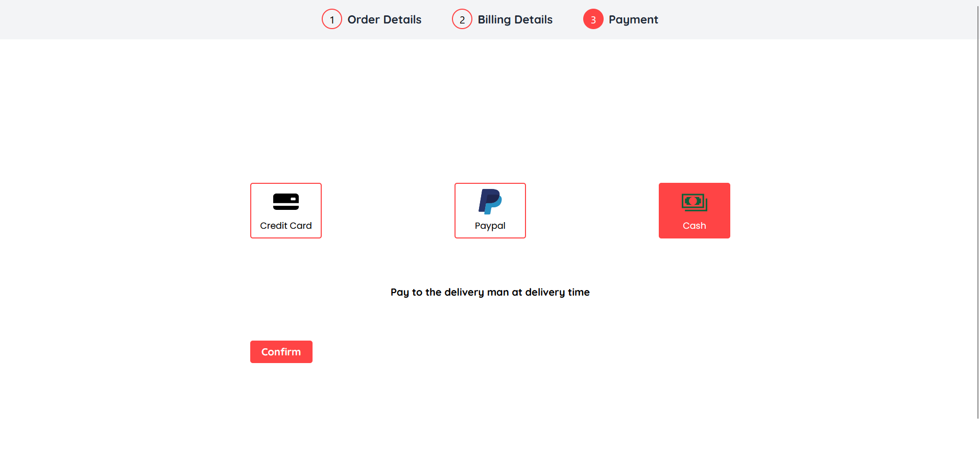Click the white "Cash" text label
Viewport: 980px width, 456px height.
pyautogui.click(x=694, y=226)
